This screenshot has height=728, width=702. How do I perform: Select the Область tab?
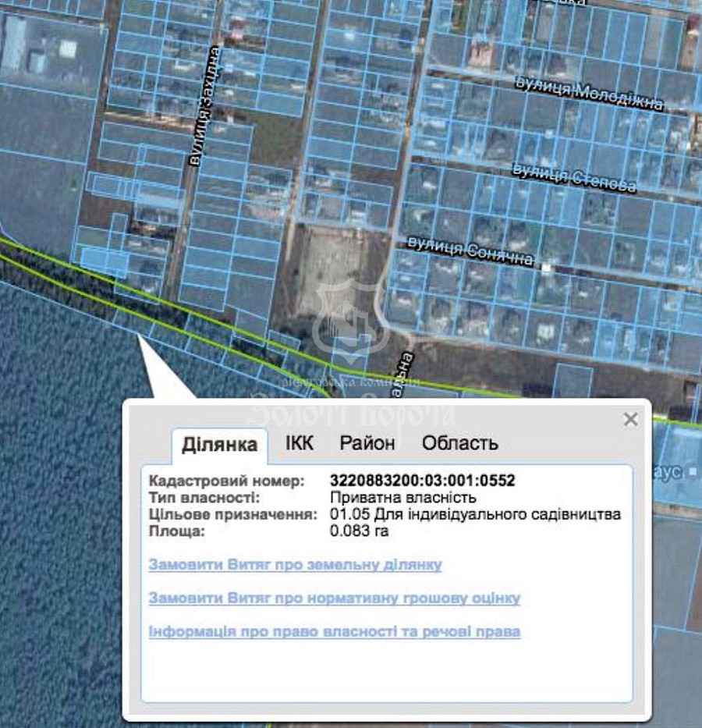coord(459,443)
